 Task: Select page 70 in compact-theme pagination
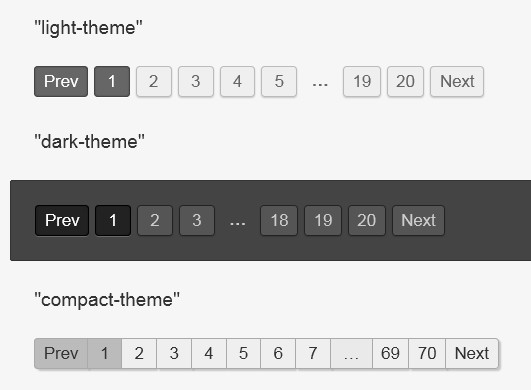click(427, 353)
